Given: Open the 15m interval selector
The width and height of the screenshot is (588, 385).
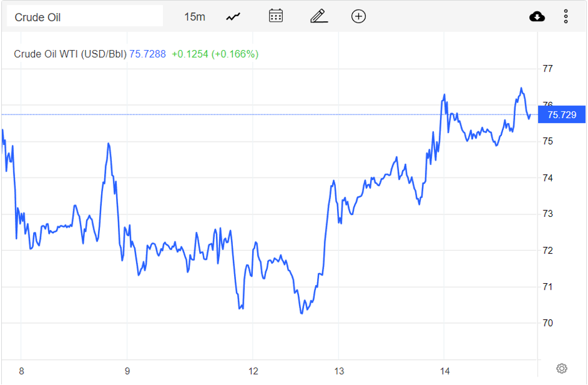Looking at the screenshot, I should pos(194,17).
